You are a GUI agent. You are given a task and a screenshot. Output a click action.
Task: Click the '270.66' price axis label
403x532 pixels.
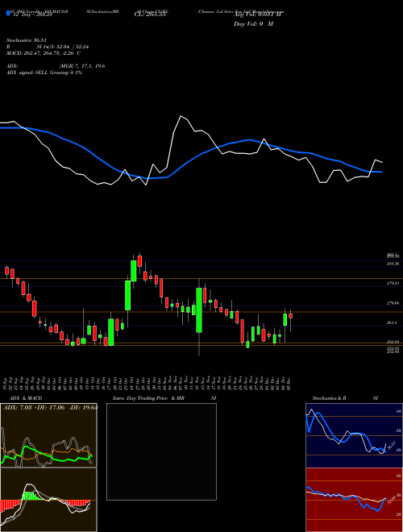click(393, 303)
